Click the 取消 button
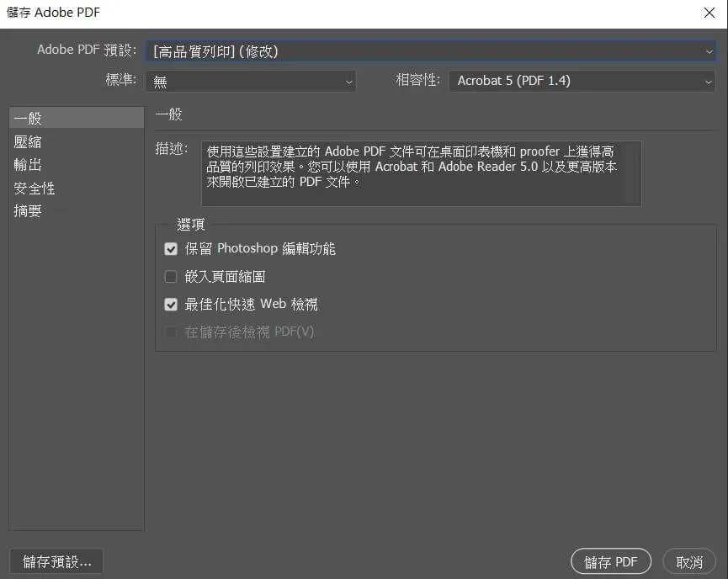The image size is (728, 579). coord(689,562)
